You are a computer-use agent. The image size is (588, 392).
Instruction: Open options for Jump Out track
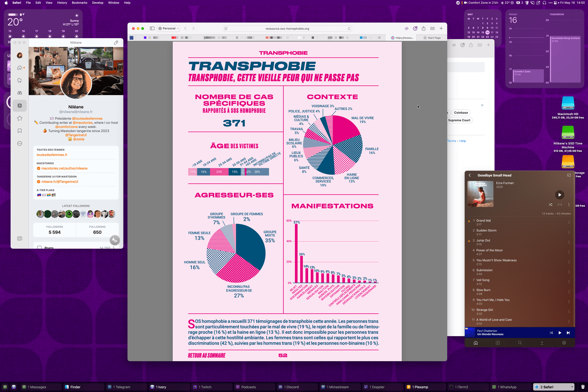(569, 242)
